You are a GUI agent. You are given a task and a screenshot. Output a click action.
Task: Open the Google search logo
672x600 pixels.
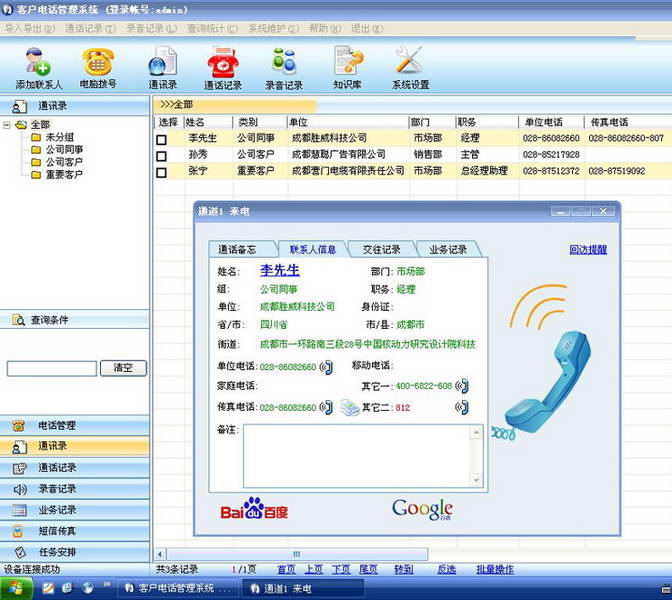(423, 509)
